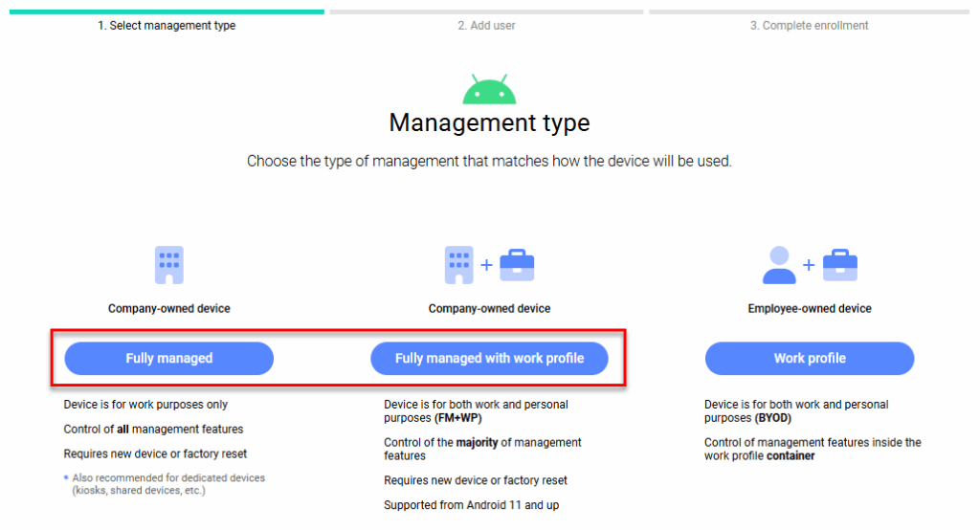The height and width of the screenshot is (530, 980).
Task: Choose the Fully managed button
Action: 168,358
